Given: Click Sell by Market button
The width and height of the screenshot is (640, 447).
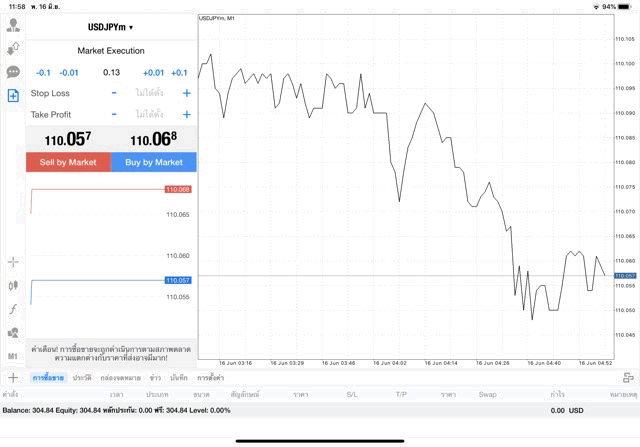Looking at the screenshot, I should [x=68, y=162].
